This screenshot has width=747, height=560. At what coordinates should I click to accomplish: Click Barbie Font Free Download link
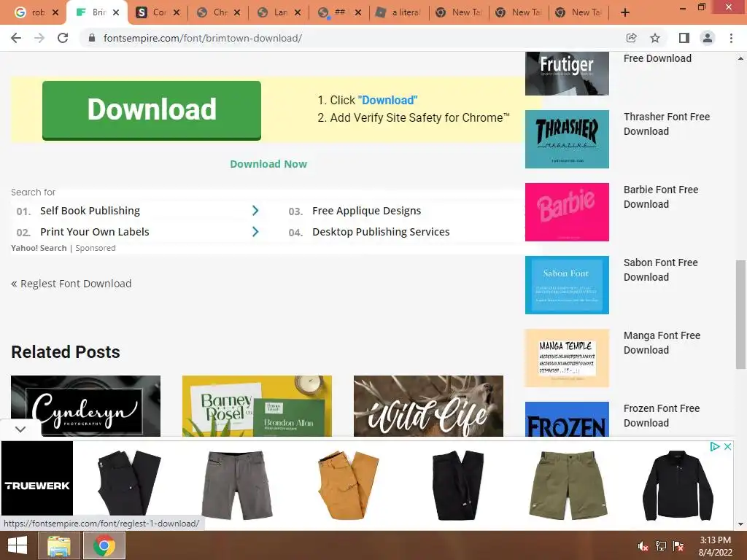(x=661, y=197)
